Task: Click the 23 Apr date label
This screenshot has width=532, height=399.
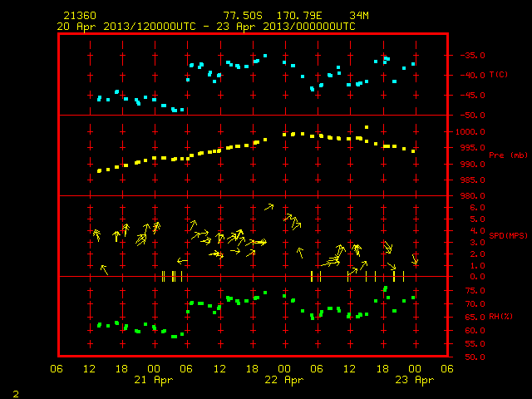Action: point(414,380)
